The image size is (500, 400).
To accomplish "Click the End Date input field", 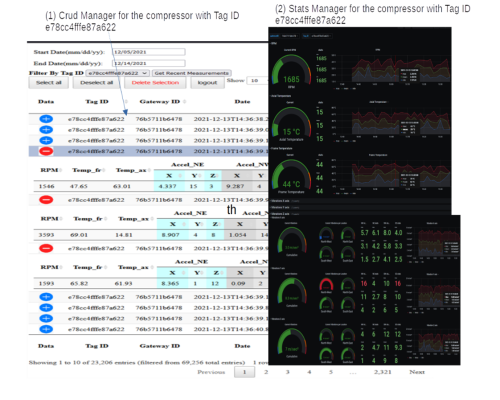I will 149,63.
